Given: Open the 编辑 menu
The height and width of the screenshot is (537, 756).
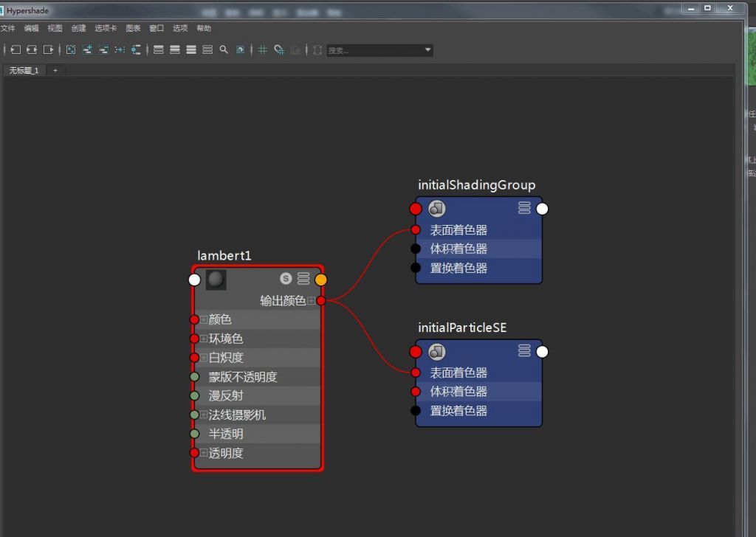Looking at the screenshot, I should 31,29.
